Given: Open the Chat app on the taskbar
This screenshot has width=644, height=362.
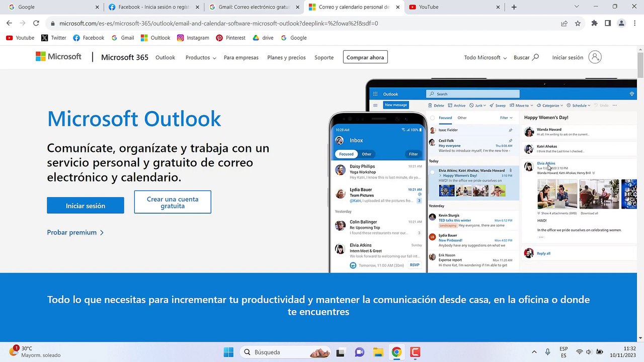Looking at the screenshot, I should click(359, 352).
